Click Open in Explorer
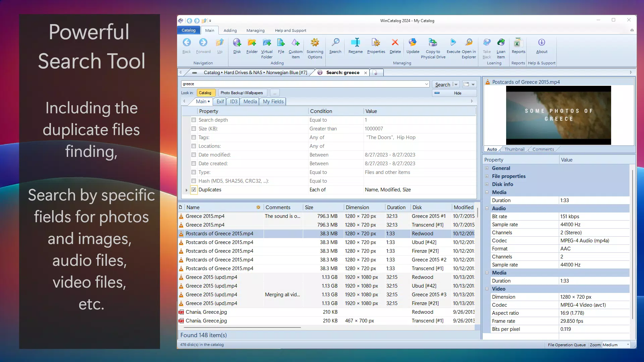The image size is (644, 362). click(469, 48)
